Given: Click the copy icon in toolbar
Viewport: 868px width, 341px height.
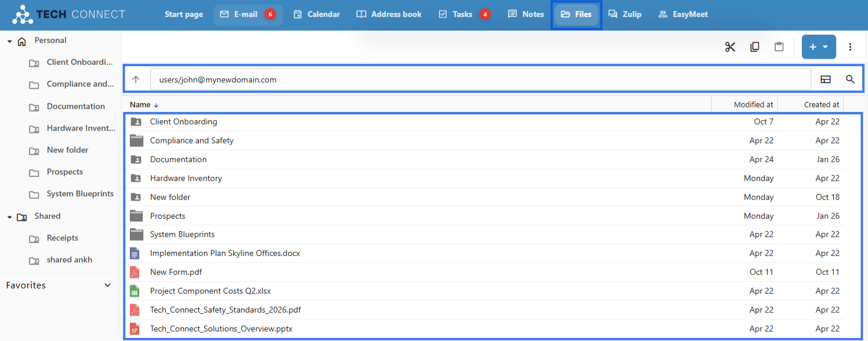Looking at the screenshot, I should 755,47.
